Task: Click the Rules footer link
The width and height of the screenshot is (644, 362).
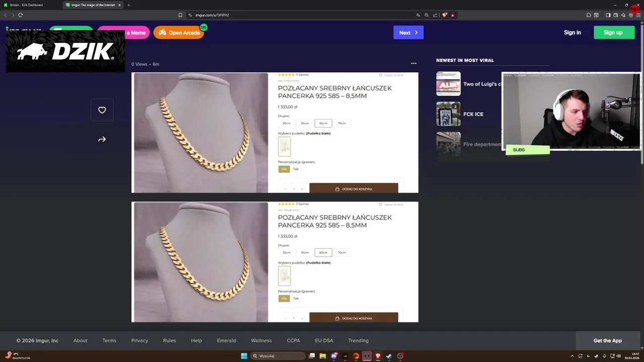Action: coord(170,340)
